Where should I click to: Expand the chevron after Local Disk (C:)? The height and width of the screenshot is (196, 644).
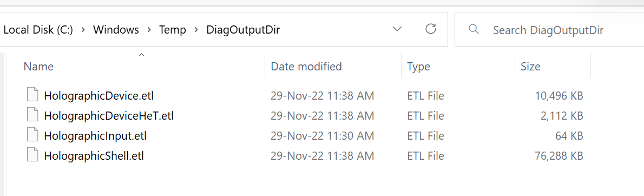tap(83, 30)
